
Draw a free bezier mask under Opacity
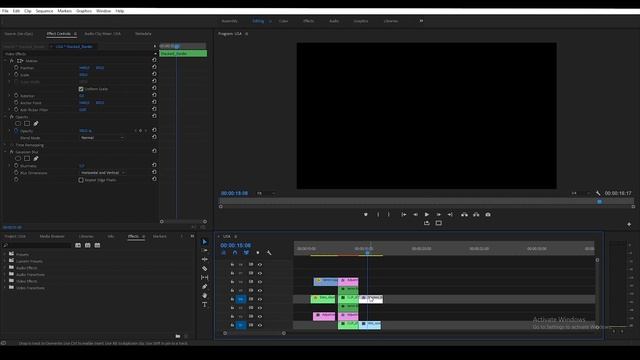coord(36,123)
